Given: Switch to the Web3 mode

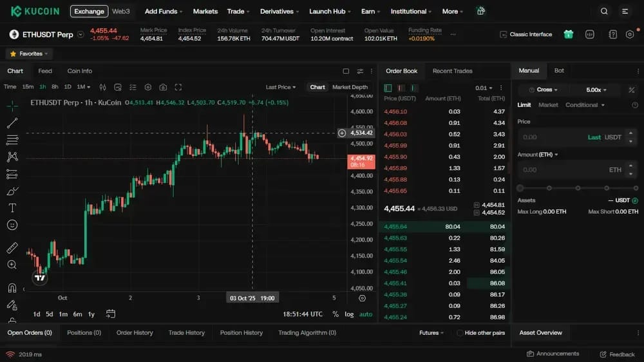Looking at the screenshot, I should click(x=121, y=12).
